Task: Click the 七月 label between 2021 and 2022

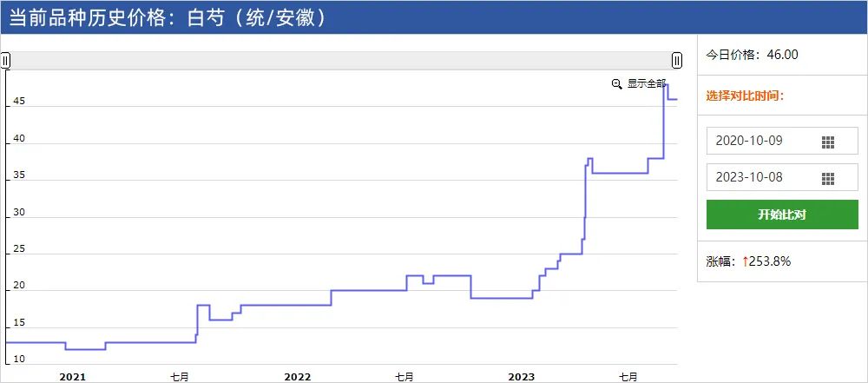Action: (180, 376)
